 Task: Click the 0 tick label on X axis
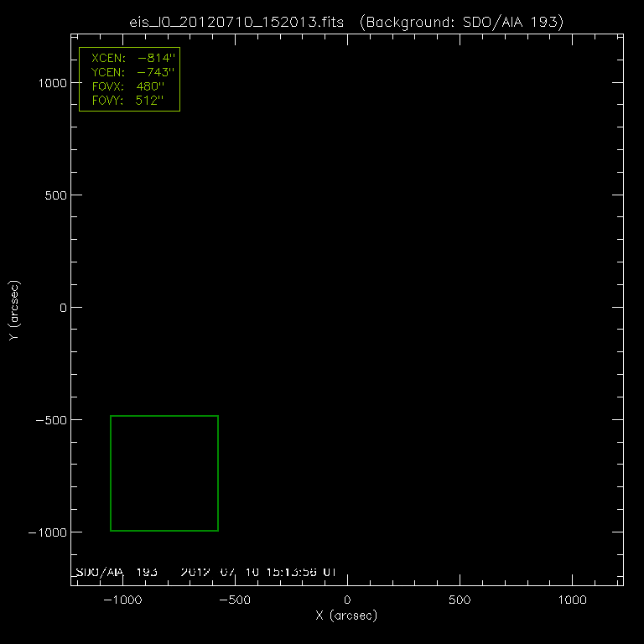(347, 600)
